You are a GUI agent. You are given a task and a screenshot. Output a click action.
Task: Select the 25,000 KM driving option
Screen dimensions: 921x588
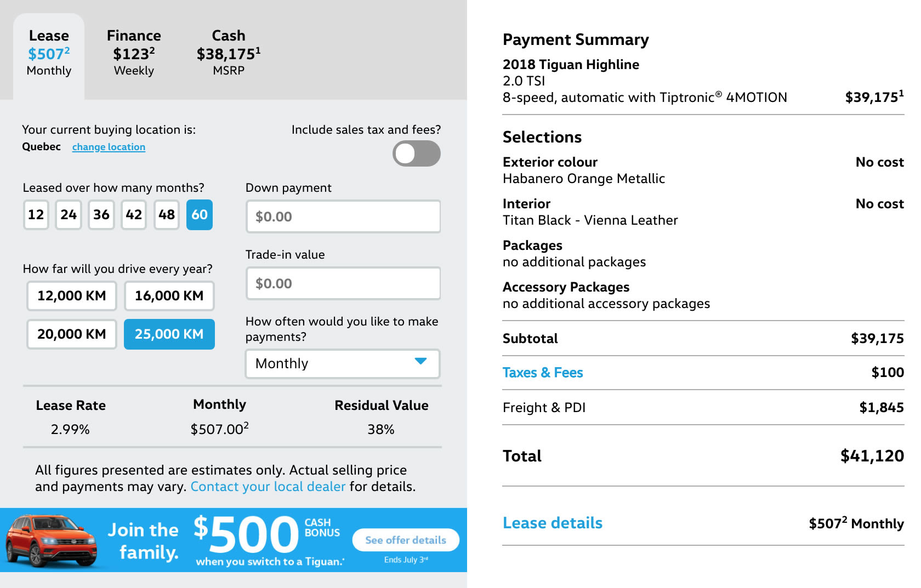click(x=169, y=334)
